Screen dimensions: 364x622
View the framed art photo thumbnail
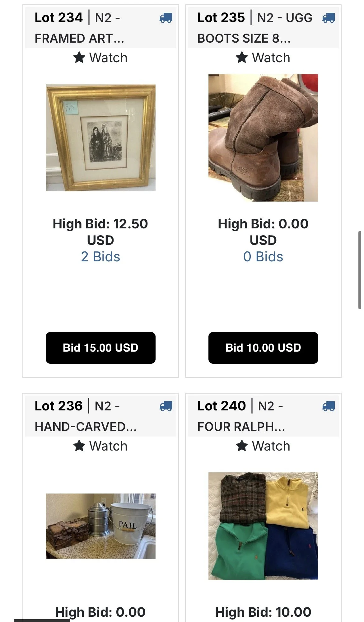click(x=100, y=138)
